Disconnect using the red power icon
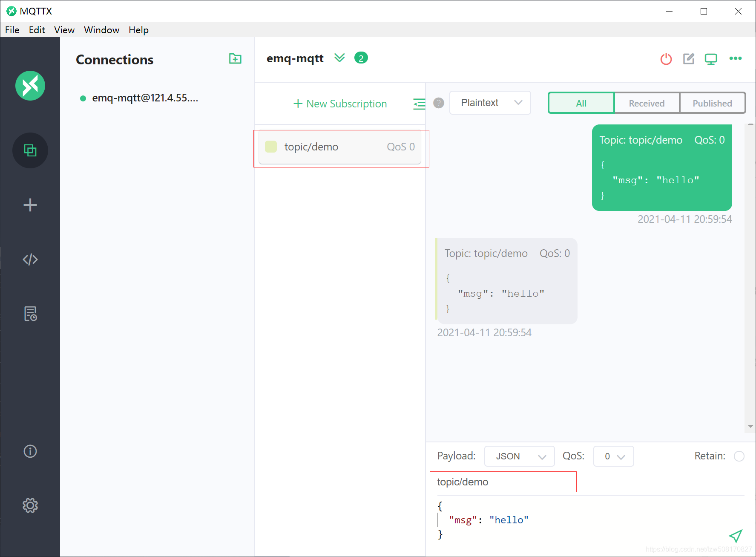 click(666, 59)
